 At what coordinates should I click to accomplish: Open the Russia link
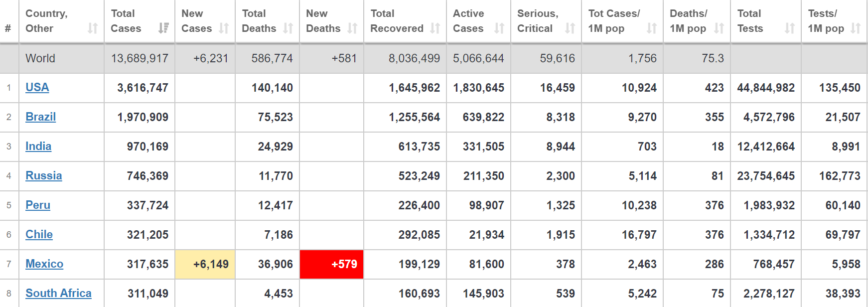pos(44,176)
